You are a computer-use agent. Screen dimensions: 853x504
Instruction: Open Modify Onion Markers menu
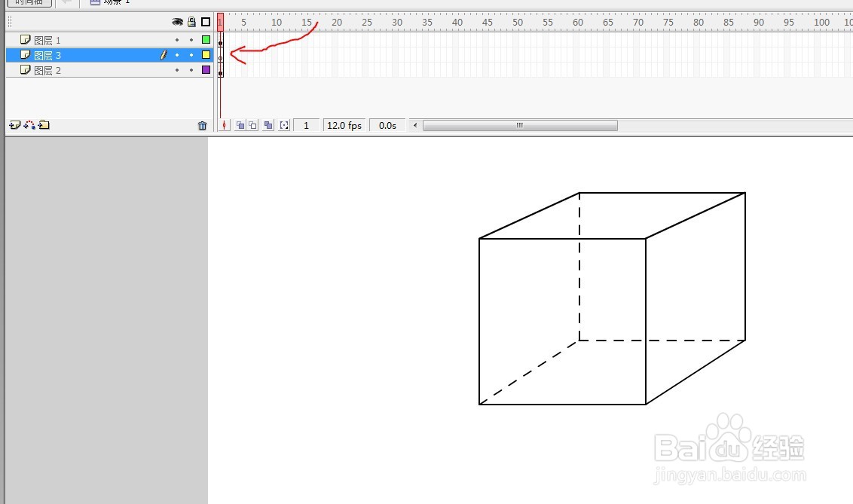point(284,126)
